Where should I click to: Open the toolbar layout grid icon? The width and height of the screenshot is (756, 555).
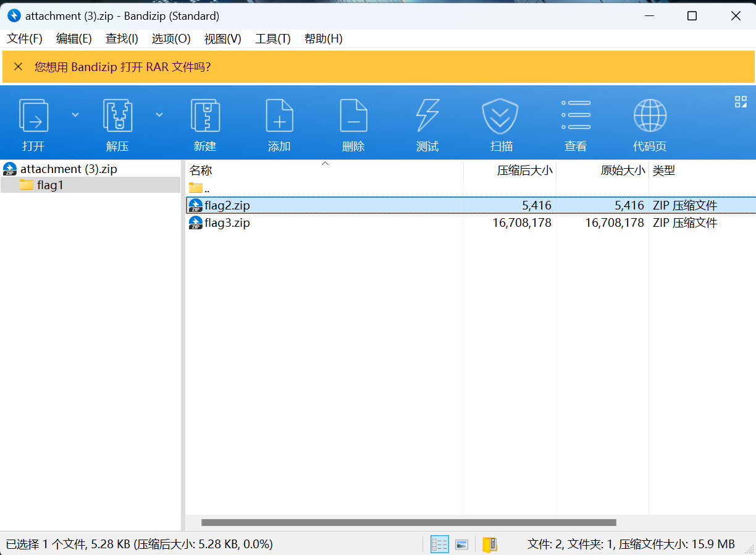[x=741, y=102]
